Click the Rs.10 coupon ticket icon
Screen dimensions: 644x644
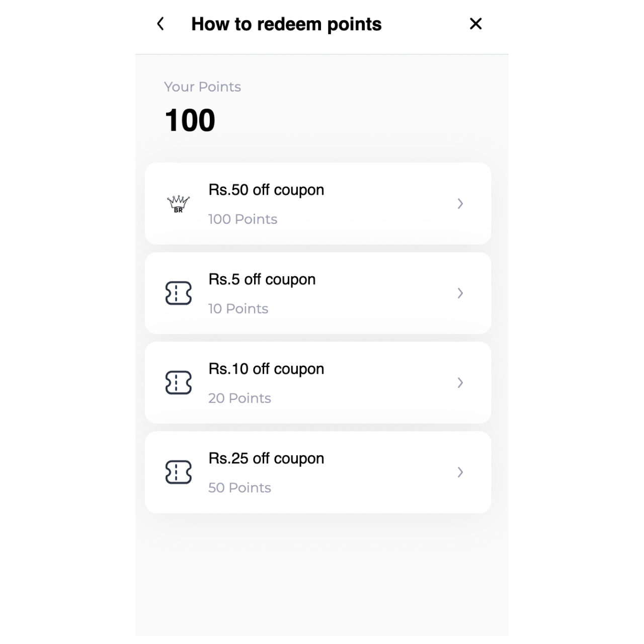pos(179,383)
